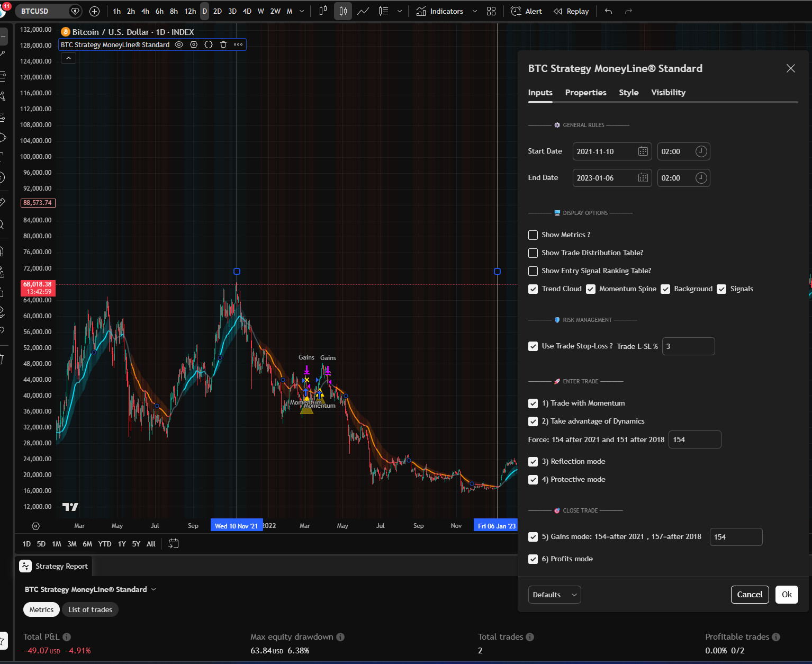Uncheck Trade with Momentum

click(533, 403)
